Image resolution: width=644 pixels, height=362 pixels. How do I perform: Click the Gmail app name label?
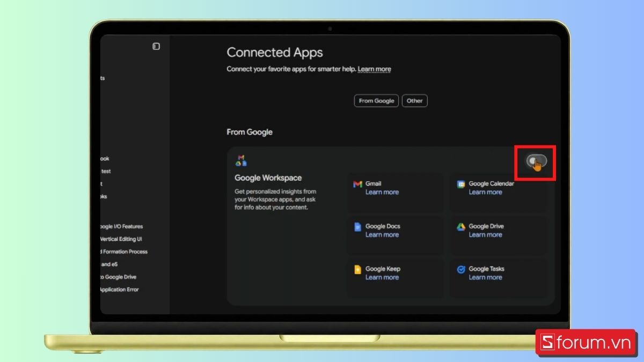(374, 183)
